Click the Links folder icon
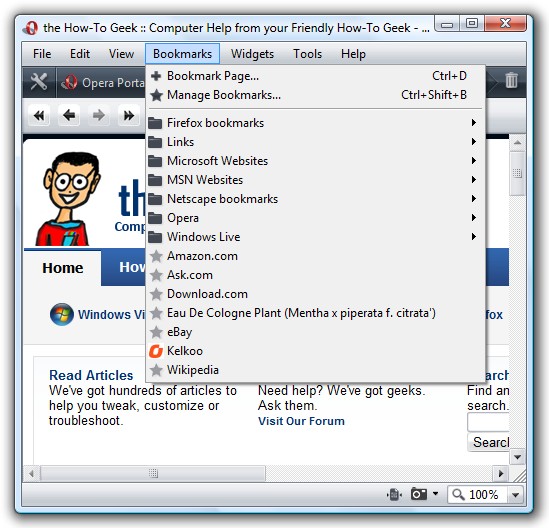Viewport: 549px width, 528px height. [x=155, y=142]
